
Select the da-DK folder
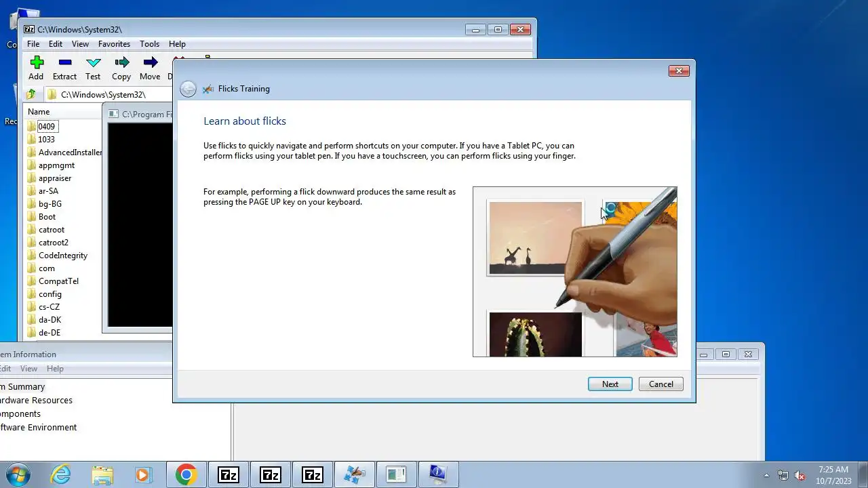click(50, 319)
